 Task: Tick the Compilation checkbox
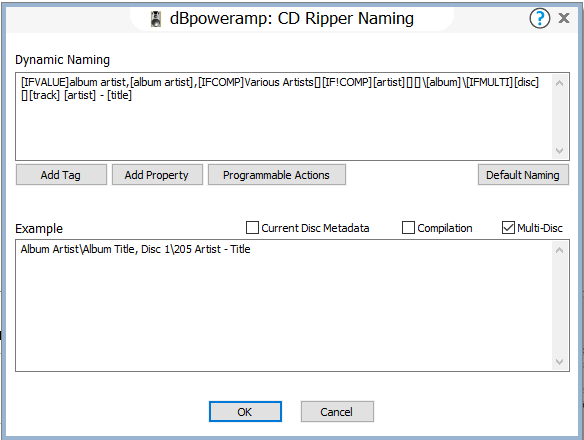pos(408,228)
